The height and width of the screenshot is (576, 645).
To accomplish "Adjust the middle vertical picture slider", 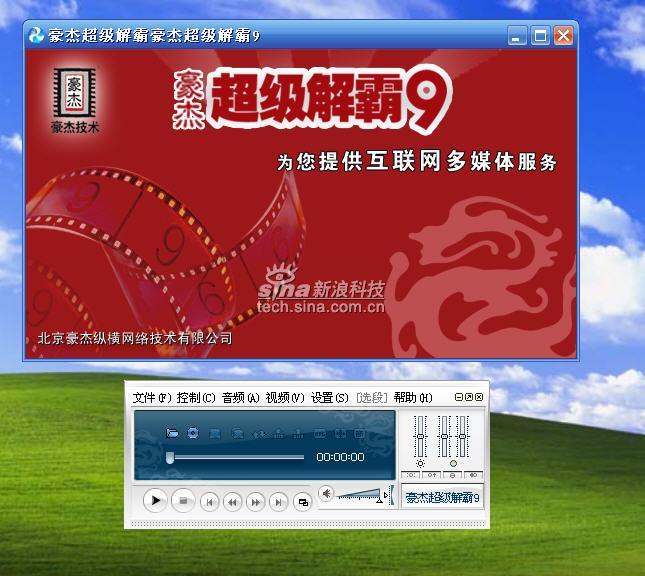I will click(x=444, y=437).
